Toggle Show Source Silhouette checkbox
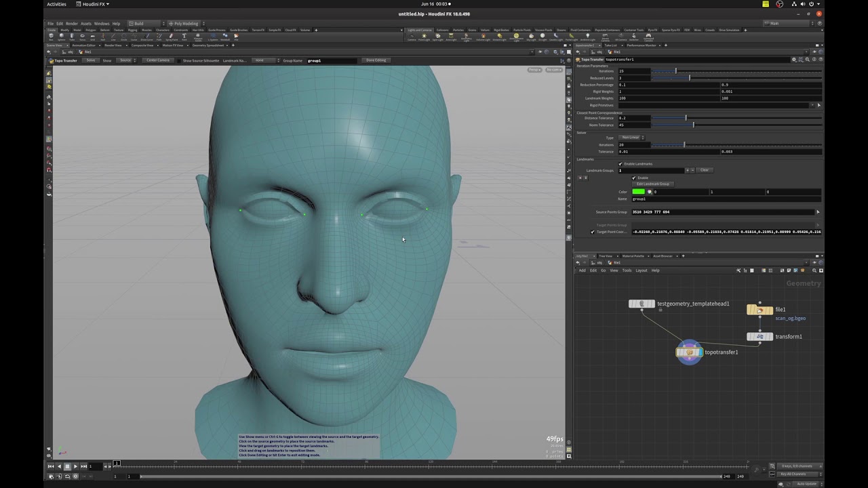The width and height of the screenshot is (868, 488). (179, 60)
